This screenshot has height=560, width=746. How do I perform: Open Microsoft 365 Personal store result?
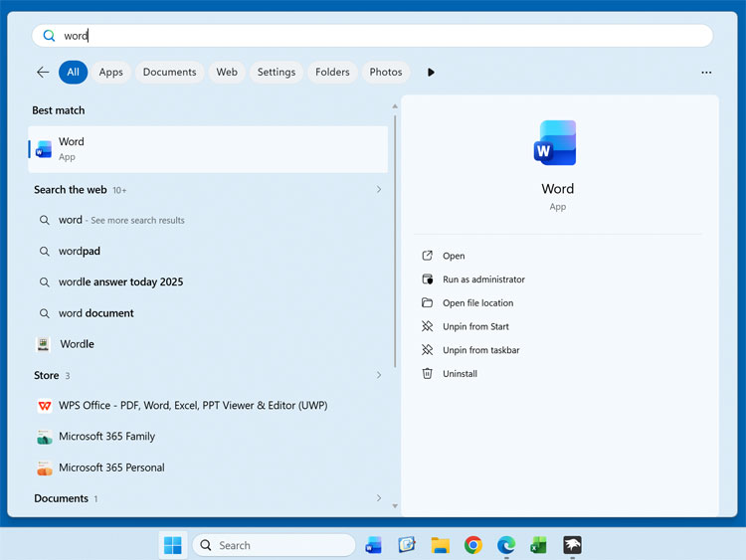pos(208,467)
